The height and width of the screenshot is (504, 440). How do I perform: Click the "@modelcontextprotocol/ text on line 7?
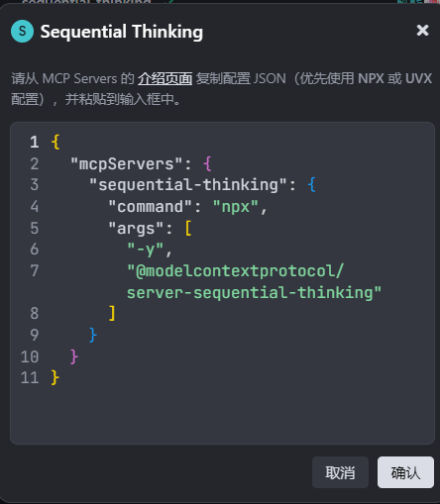[x=236, y=271]
